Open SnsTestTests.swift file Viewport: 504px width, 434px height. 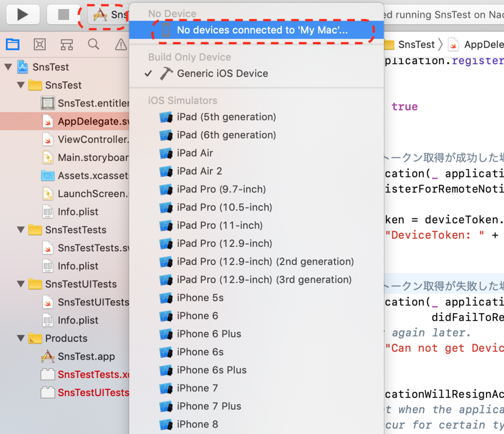pyautogui.click(x=85, y=248)
